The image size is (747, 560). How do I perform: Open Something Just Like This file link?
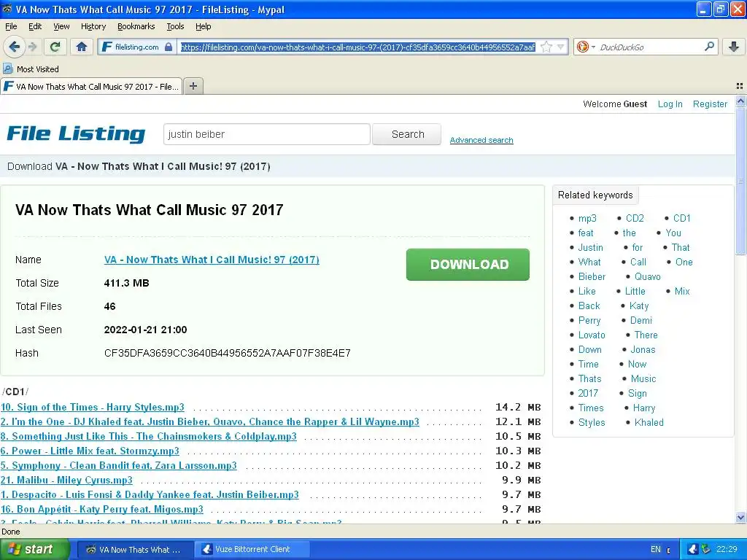[149, 436]
